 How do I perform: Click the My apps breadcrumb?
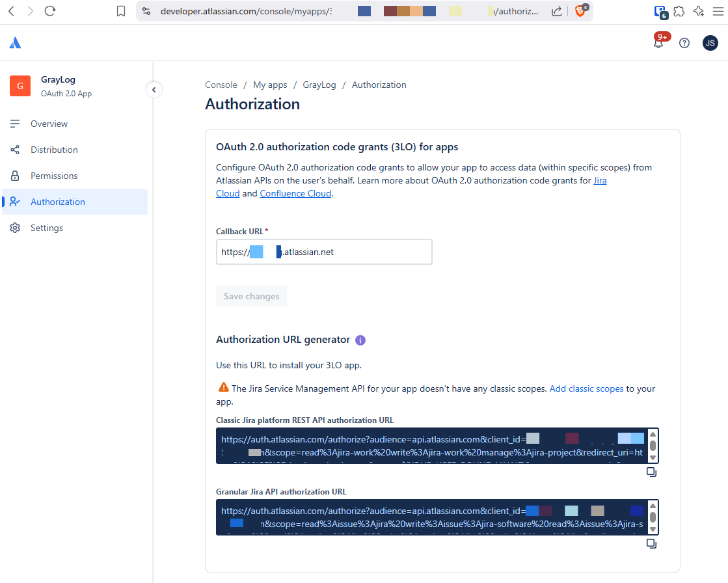click(x=270, y=85)
